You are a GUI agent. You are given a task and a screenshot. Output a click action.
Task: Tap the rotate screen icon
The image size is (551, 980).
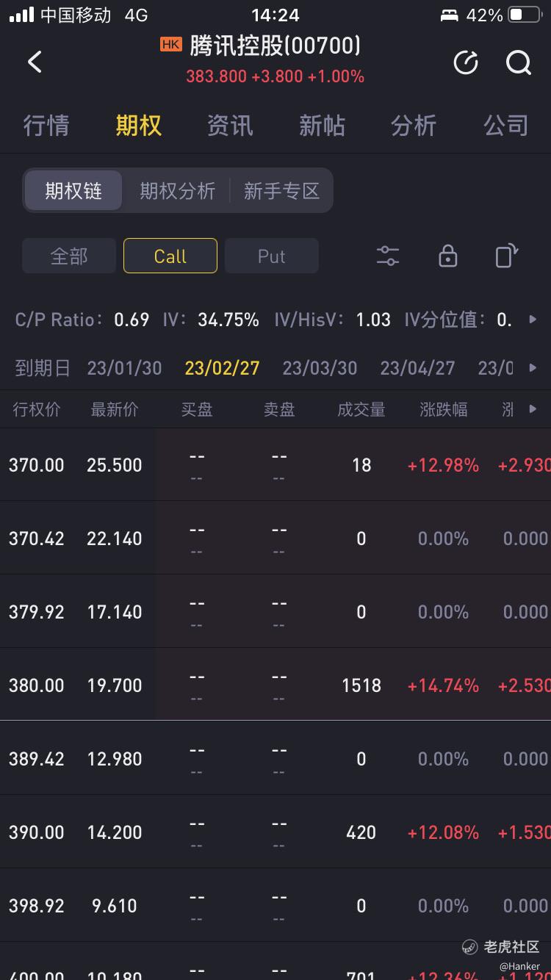click(507, 256)
